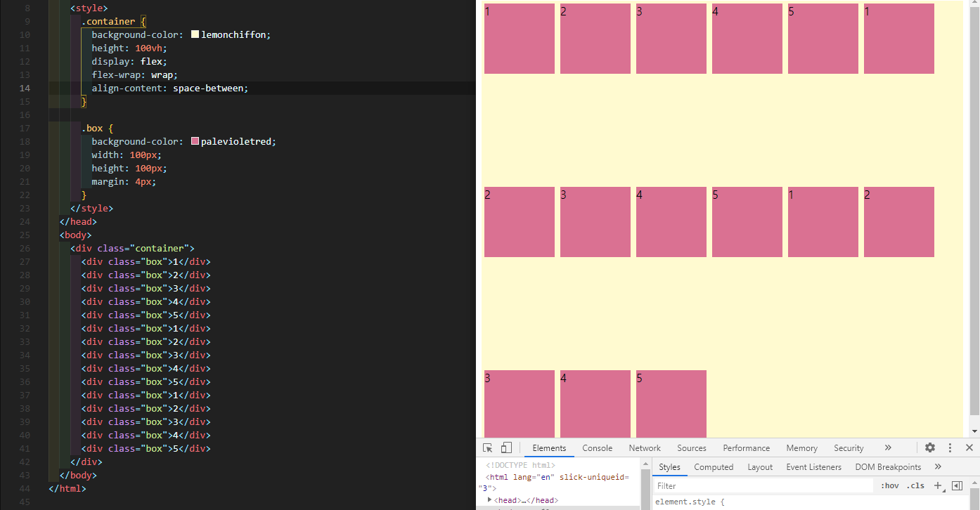Click the styles Filter input field
Screen dimensions: 980x510
point(763,485)
